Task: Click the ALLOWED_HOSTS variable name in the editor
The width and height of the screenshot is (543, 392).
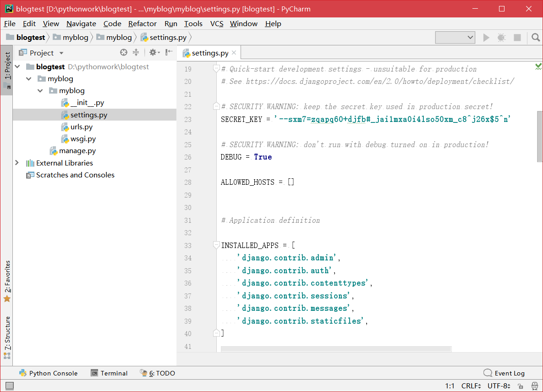Action: (x=247, y=182)
